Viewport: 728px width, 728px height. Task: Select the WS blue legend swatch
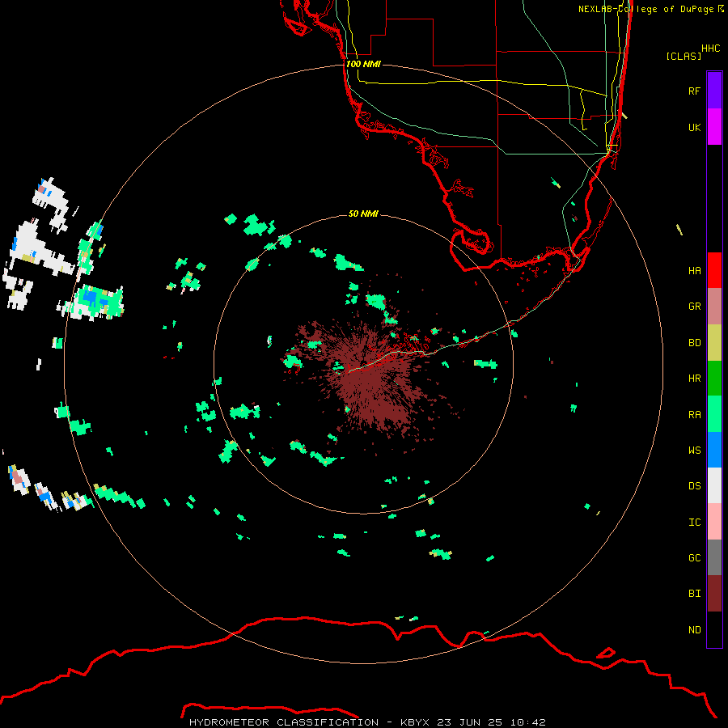[x=714, y=450]
